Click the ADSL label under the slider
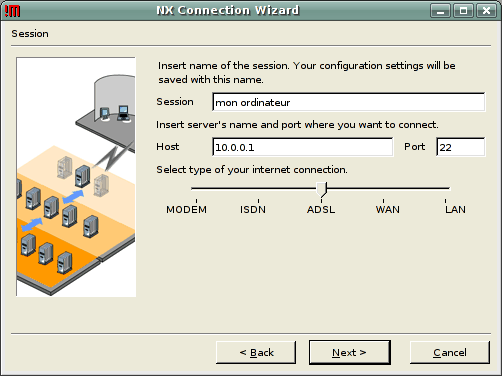The image size is (502, 376). point(321,210)
